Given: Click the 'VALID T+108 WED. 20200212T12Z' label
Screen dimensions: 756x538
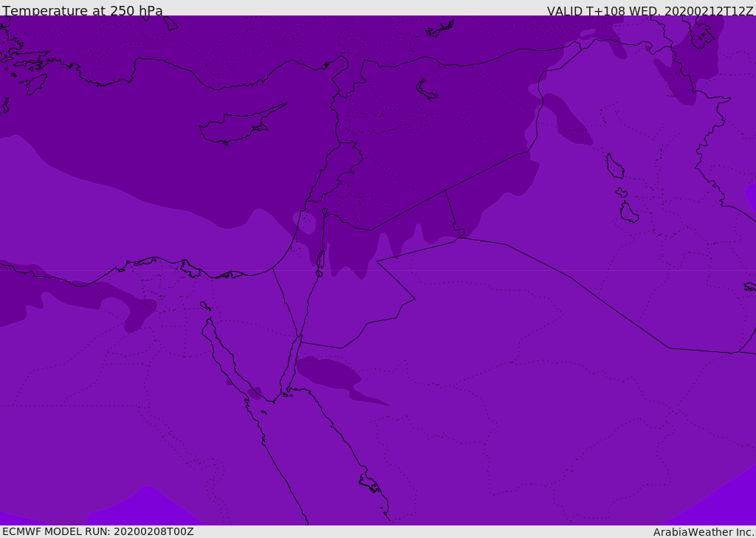Looking at the screenshot, I should pos(650,10).
